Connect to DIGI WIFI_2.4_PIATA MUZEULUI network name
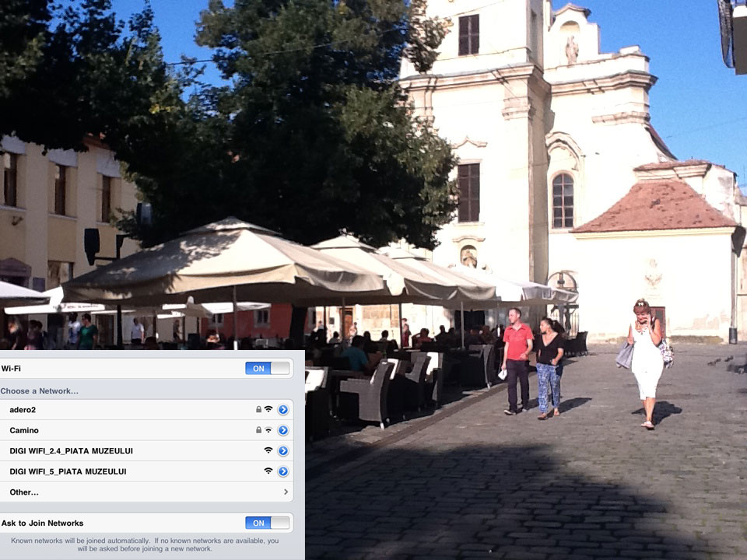747x560 pixels. 71,451
